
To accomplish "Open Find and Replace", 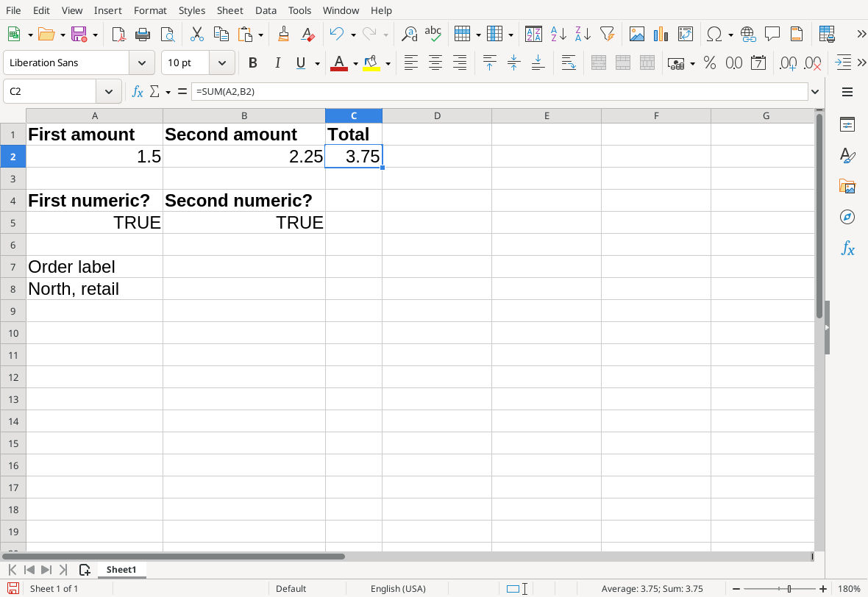I will click(409, 35).
